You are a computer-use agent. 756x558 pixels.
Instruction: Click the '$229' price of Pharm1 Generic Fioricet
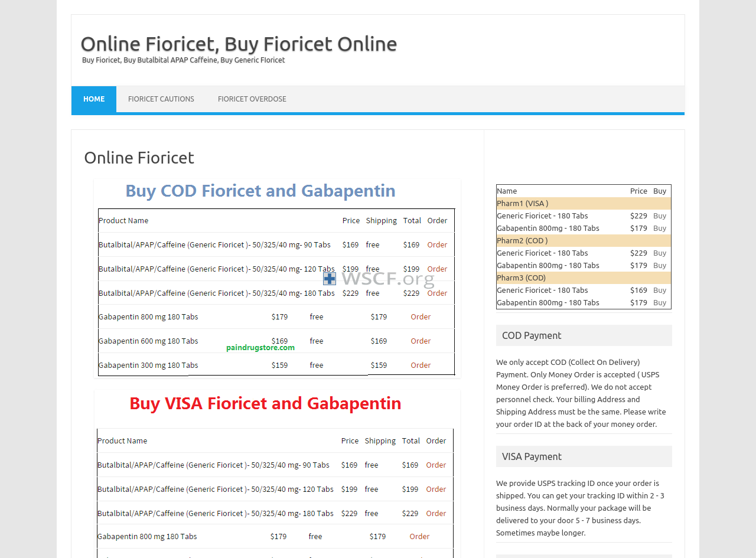(639, 216)
